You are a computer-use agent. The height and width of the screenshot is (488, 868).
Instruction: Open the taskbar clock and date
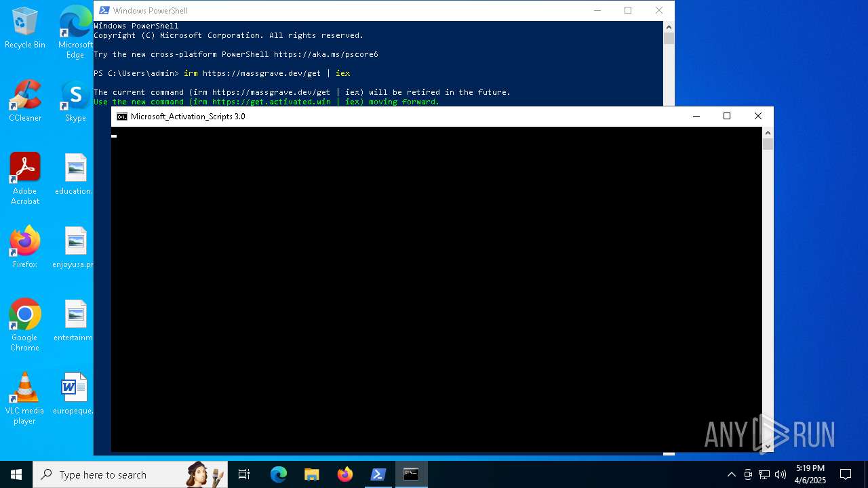point(810,474)
